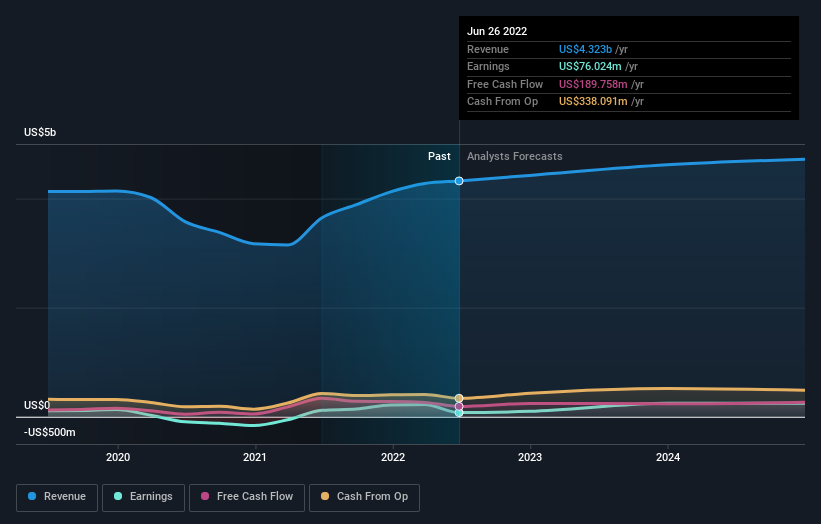Click the 2023 x-axis label
This screenshot has height=524, width=821.
coord(530,458)
